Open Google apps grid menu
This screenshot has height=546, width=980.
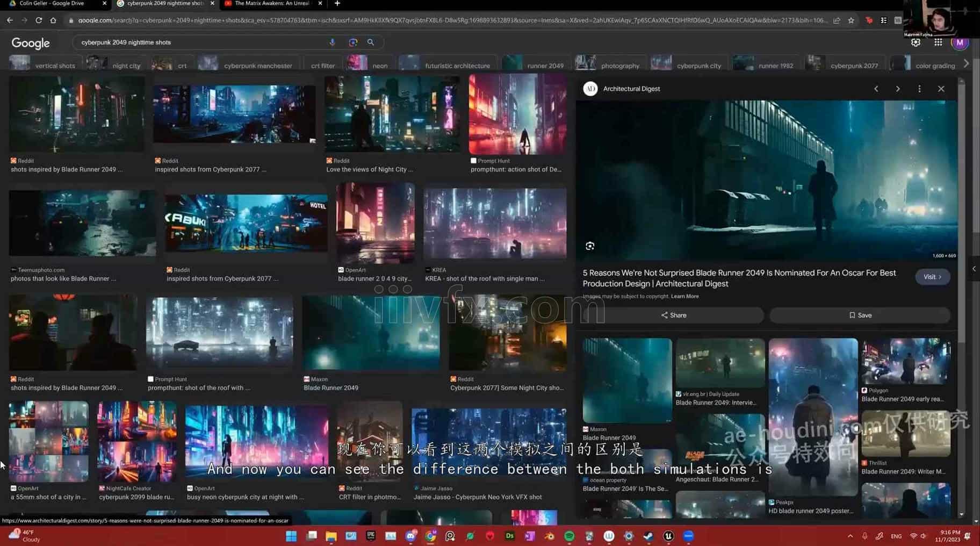click(x=938, y=42)
